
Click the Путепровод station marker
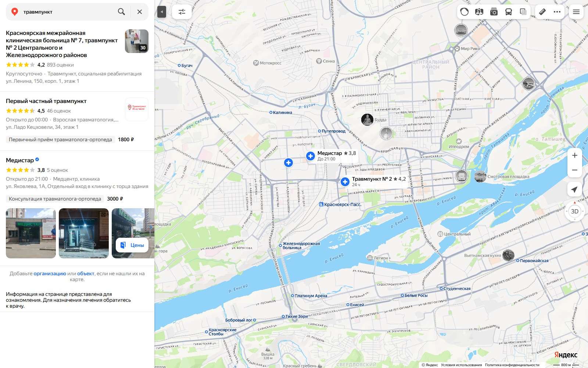[319, 131]
